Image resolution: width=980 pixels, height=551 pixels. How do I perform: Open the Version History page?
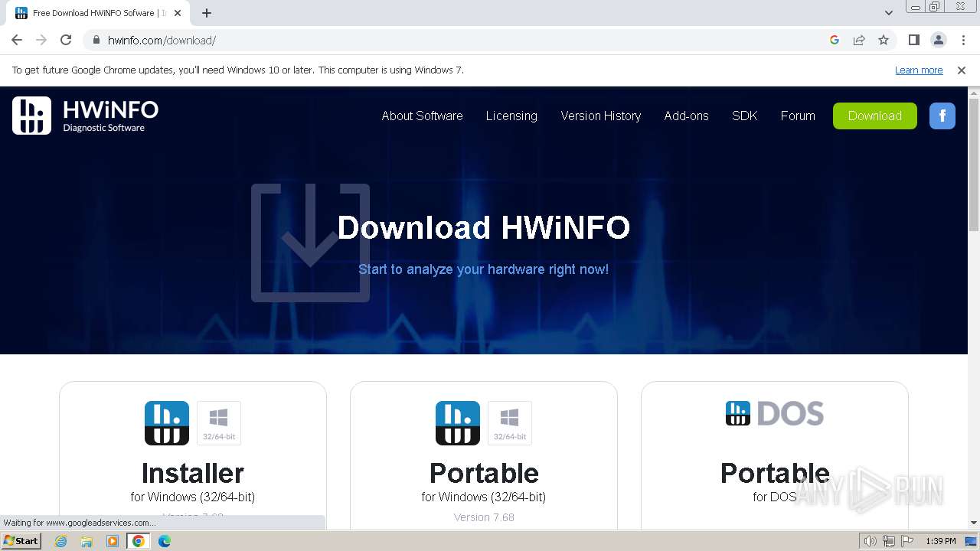[x=601, y=116]
